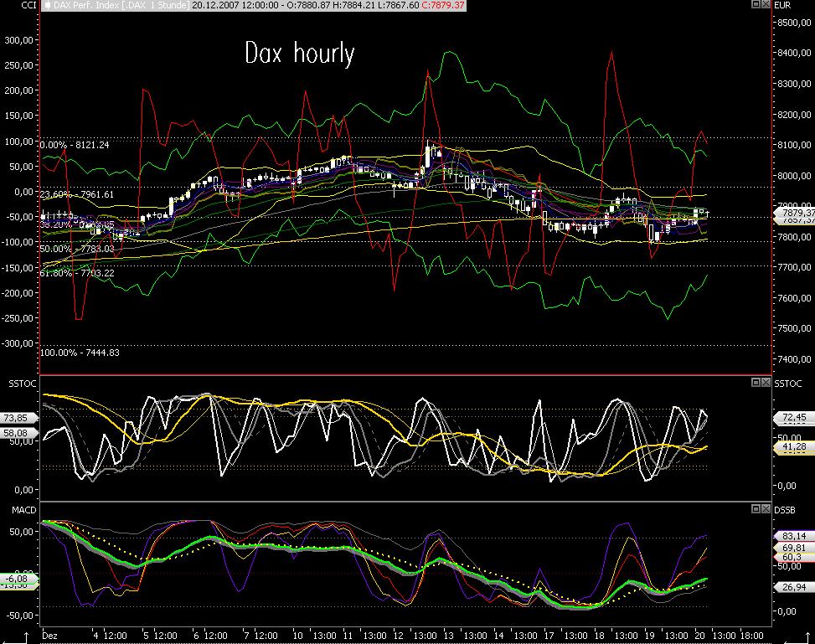Click the DSSB axis label

pos(785,510)
